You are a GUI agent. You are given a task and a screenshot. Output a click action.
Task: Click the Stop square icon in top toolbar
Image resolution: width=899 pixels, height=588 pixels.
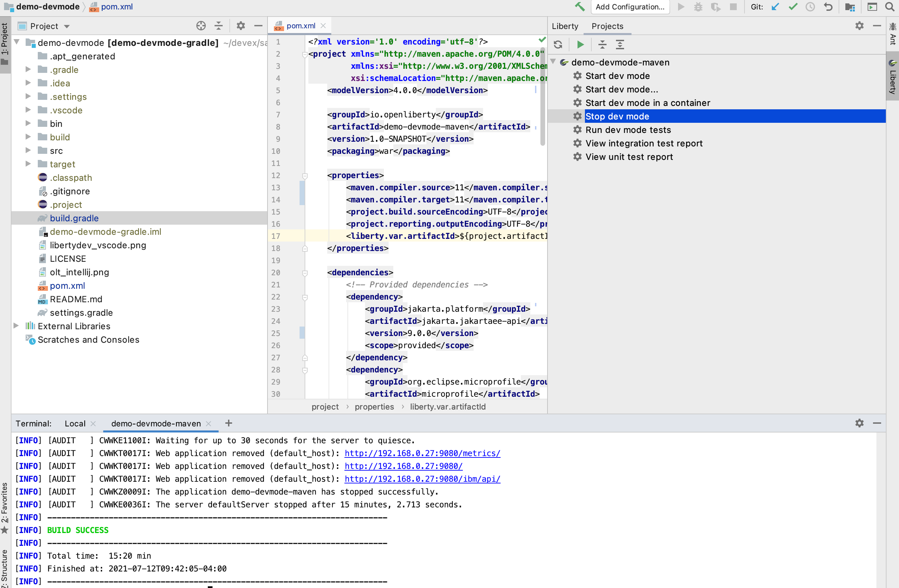tap(733, 7)
